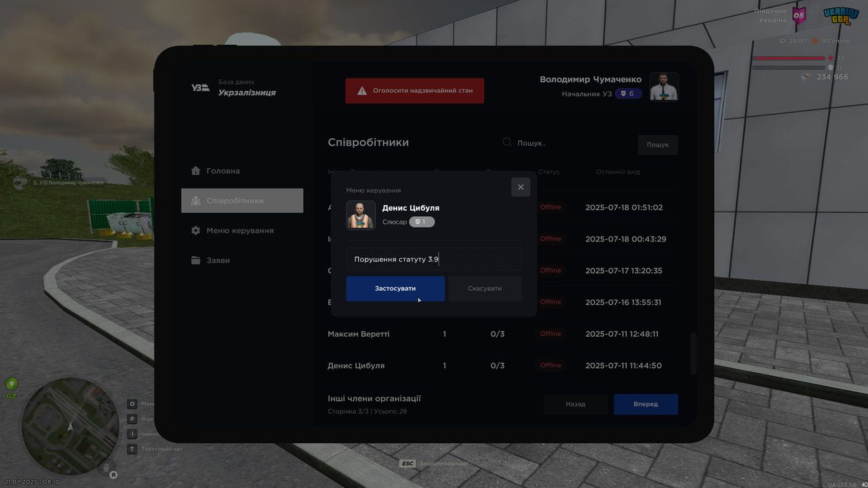Click Денис Цибуля avatar in dialog
Viewport: 868px width, 488px height.
click(x=361, y=215)
